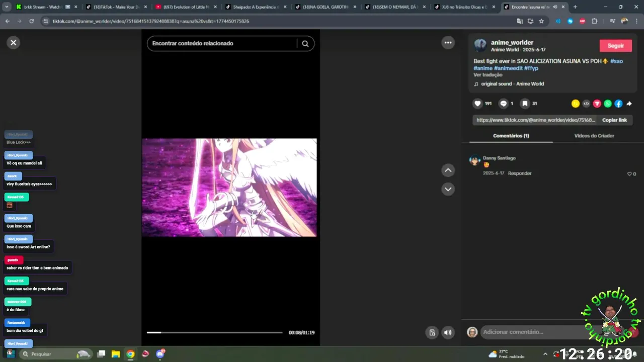
Task: Click the embed code share icon
Action: coord(586,104)
